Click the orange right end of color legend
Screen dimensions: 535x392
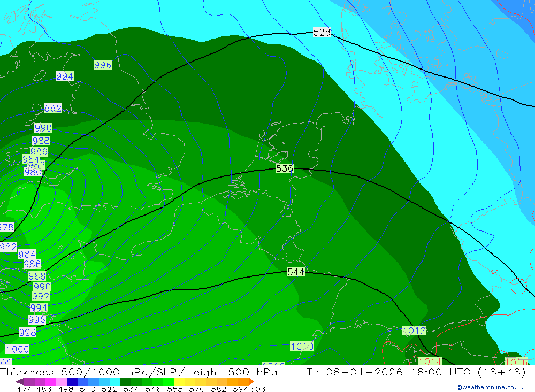(250, 381)
